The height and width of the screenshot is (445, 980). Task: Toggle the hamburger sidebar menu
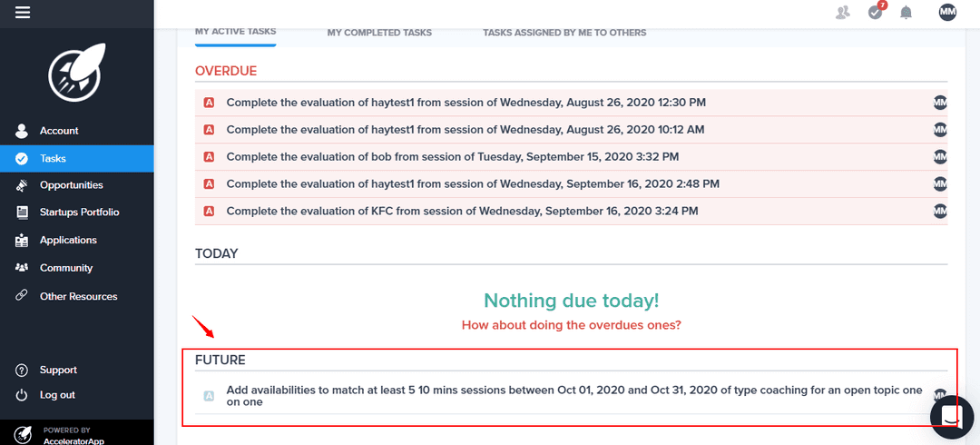tap(23, 13)
